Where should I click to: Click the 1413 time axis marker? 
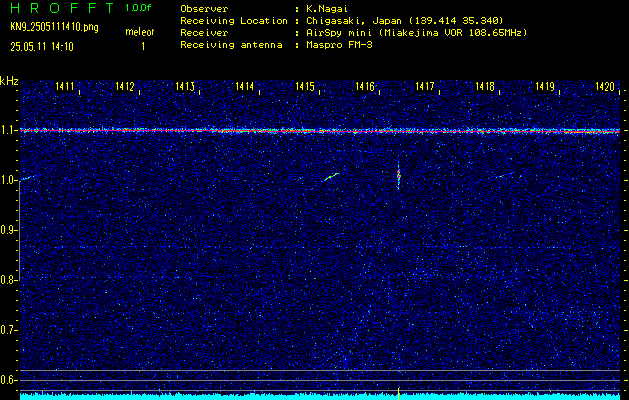185,86
